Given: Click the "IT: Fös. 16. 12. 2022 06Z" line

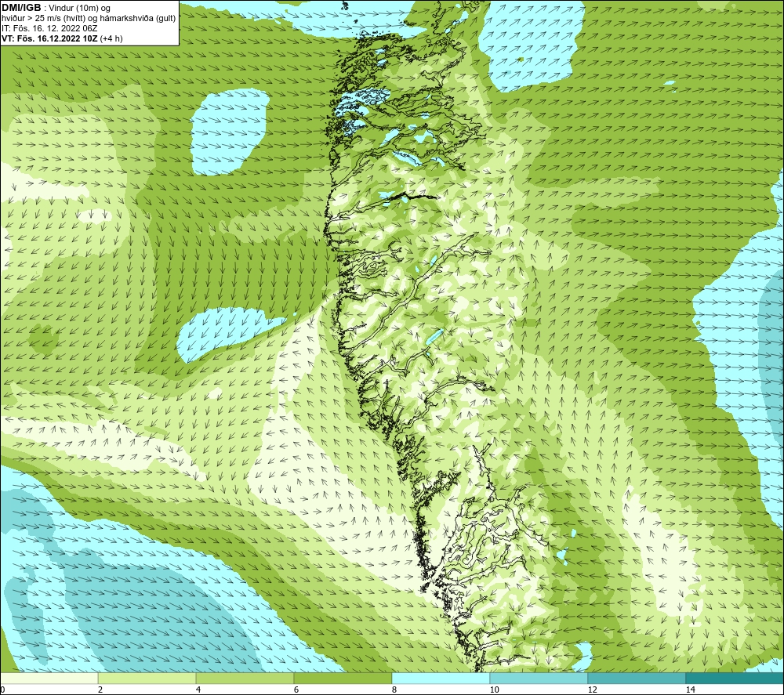Looking at the screenshot, I should [x=49, y=28].
